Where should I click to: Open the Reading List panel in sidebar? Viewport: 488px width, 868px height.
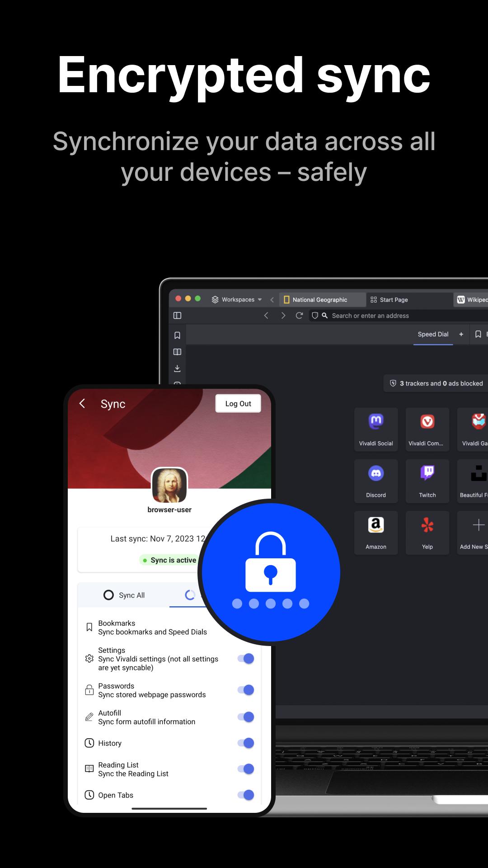(x=178, y=352)
